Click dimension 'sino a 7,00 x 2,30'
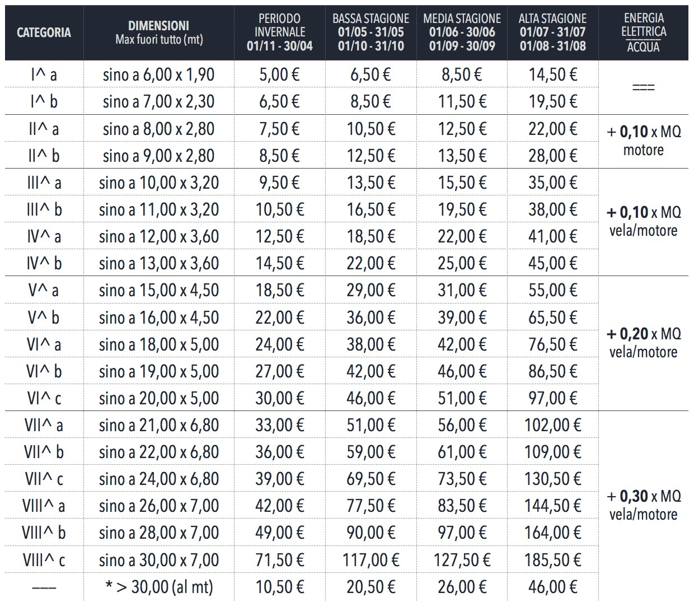 tap(159, 101)
